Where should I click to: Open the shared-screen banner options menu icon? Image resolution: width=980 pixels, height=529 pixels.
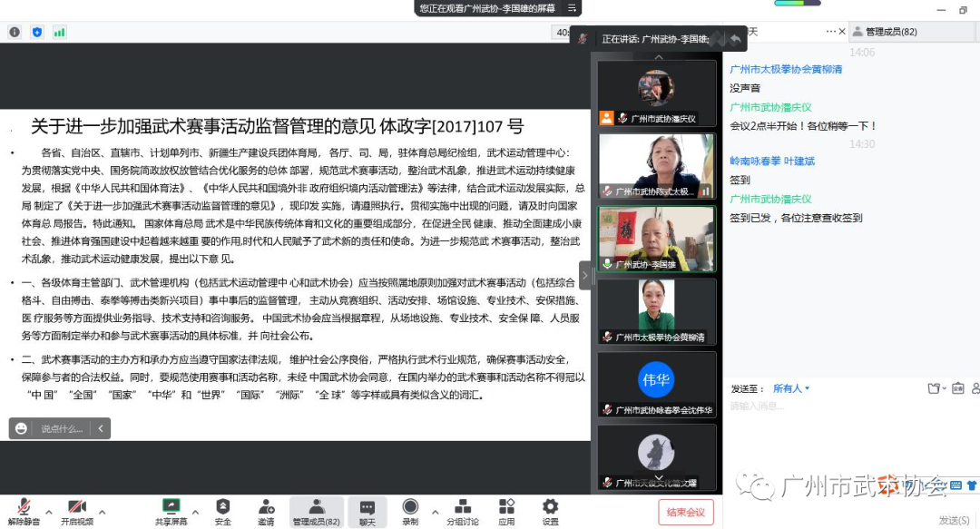572,8
